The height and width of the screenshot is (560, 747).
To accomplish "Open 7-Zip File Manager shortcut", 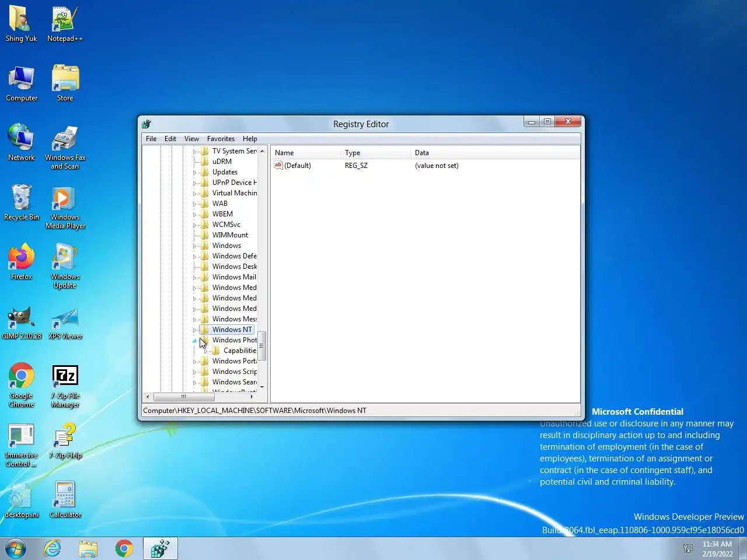I will [65, 385].
